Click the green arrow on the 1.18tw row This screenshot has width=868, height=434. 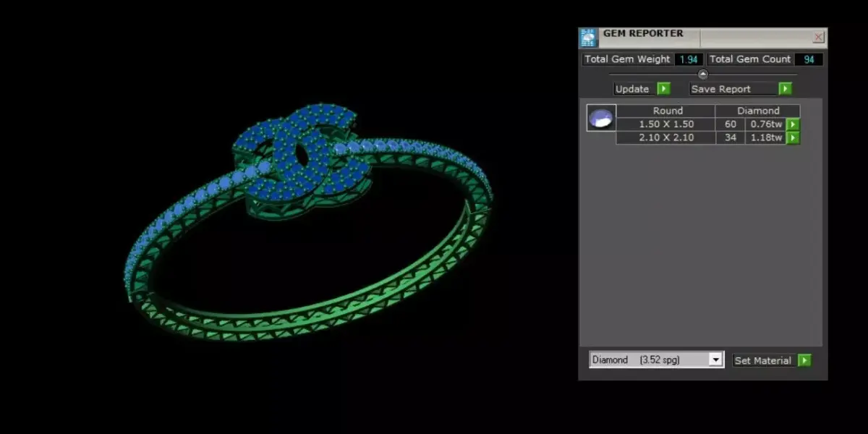point(793,137)
